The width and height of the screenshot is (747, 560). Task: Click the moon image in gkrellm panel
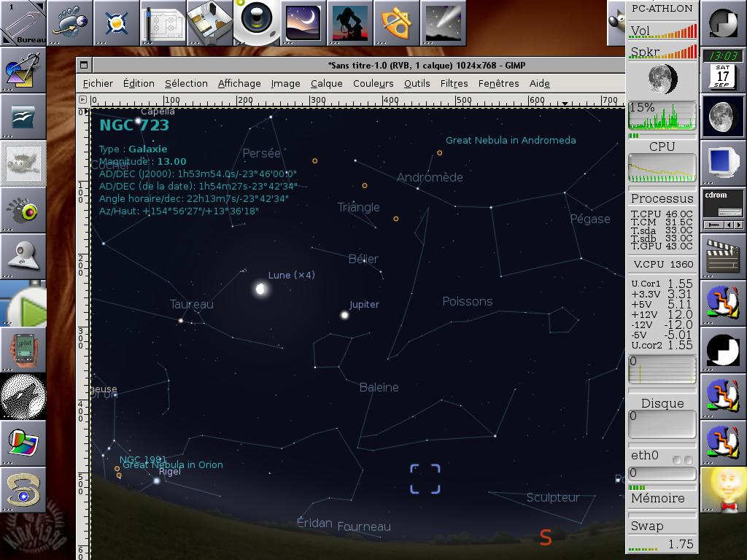662,79
